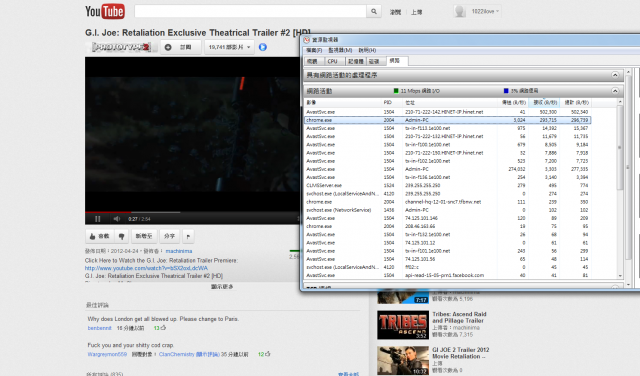
Task: Click the network activity list scroll-up arrow
Action: 620,102
